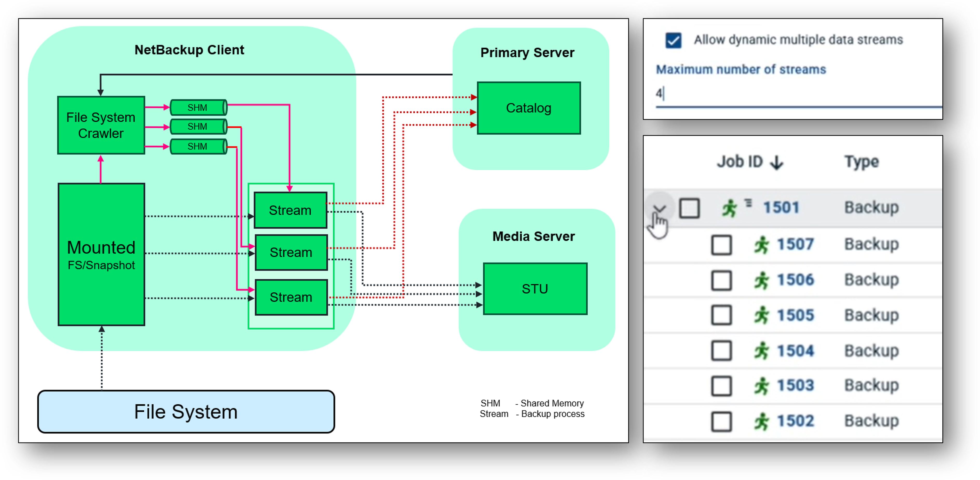Open job ID 1506 link

(795, 280)
